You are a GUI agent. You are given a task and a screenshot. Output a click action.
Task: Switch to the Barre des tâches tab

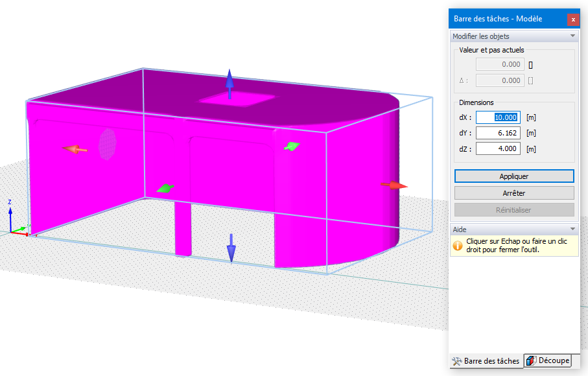click(486, 361)
